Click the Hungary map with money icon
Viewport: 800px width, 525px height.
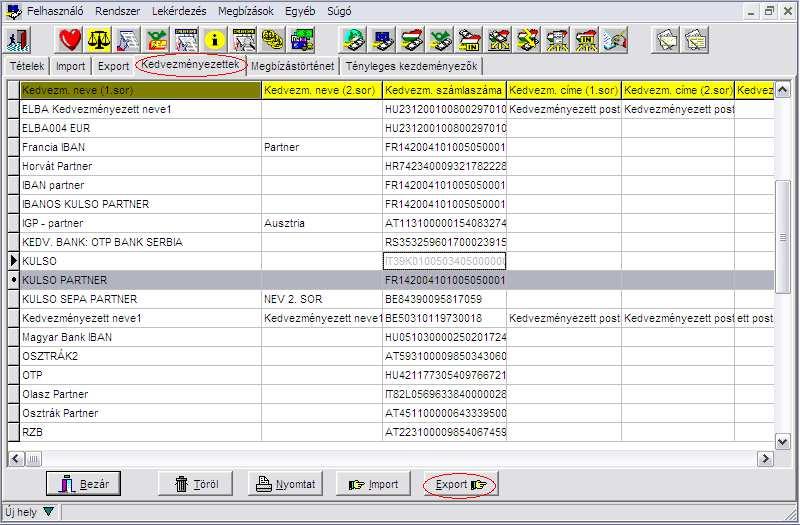[412, 40]
